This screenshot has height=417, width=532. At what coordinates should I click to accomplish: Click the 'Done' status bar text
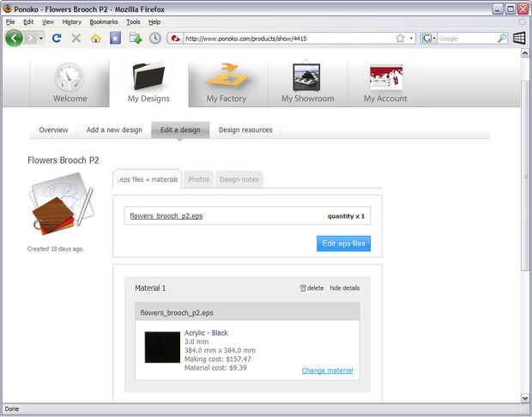coord(12,409)
